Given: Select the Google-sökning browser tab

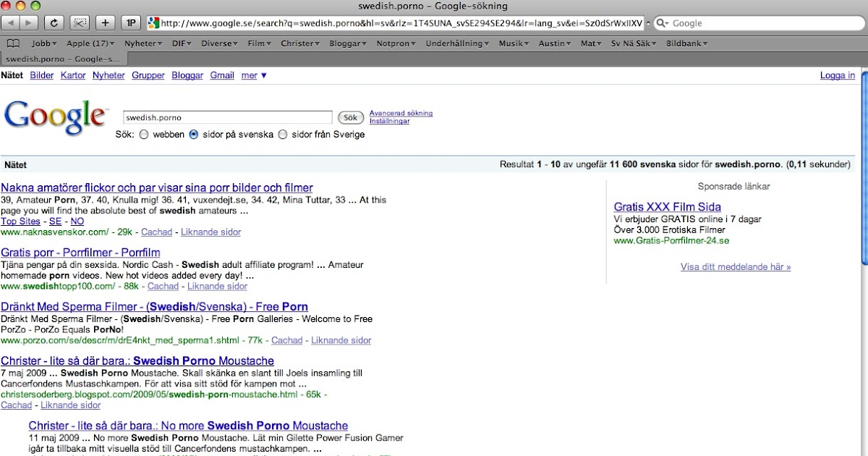Looking at the screenshot, I should point(64,59).
